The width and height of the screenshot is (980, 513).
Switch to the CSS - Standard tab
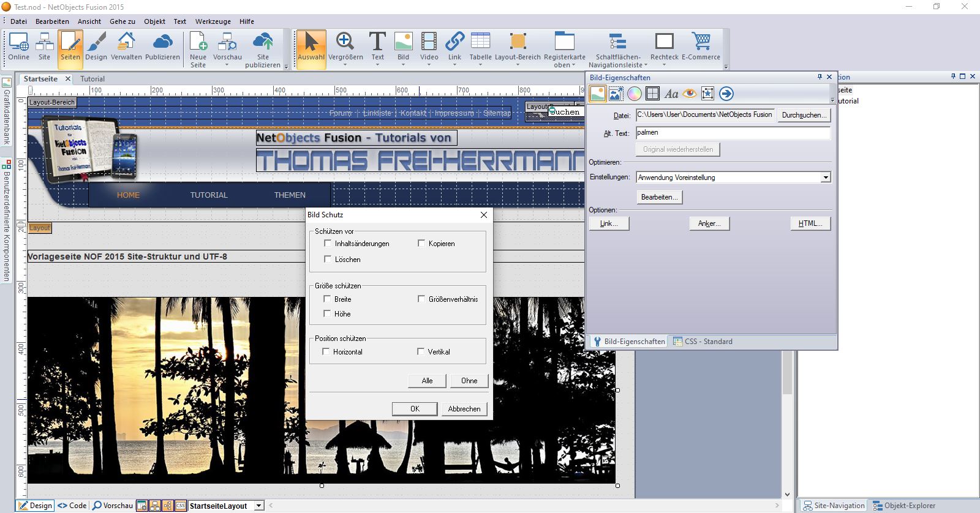click(703, 342)
